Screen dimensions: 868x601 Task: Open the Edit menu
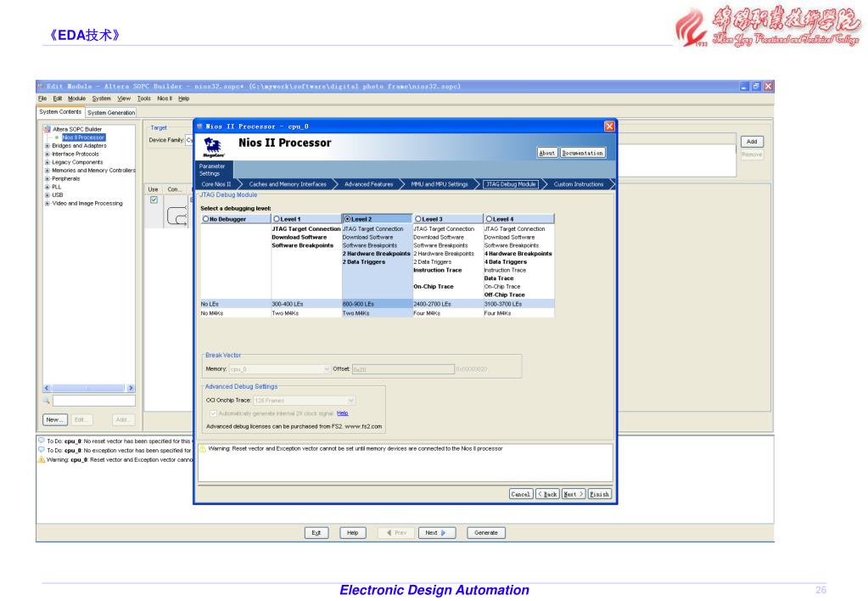pos(57,98)
